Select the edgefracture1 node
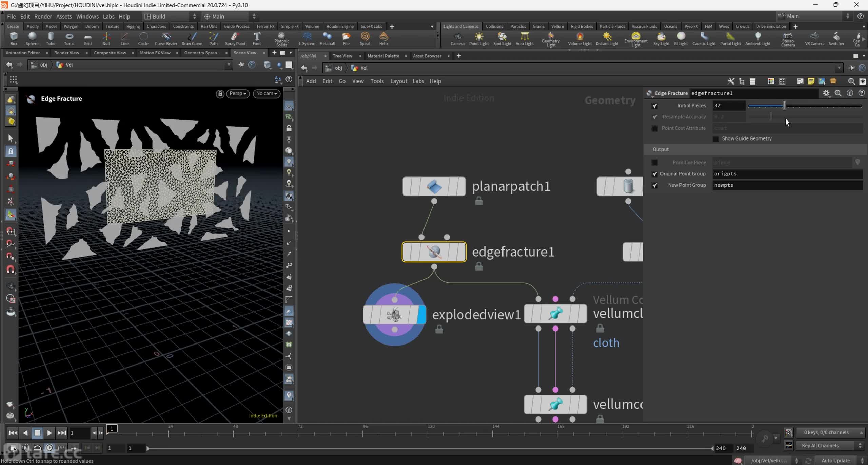The width and height of the screenshot is (868, 465). pyautogui.click(x=434, y=252)
